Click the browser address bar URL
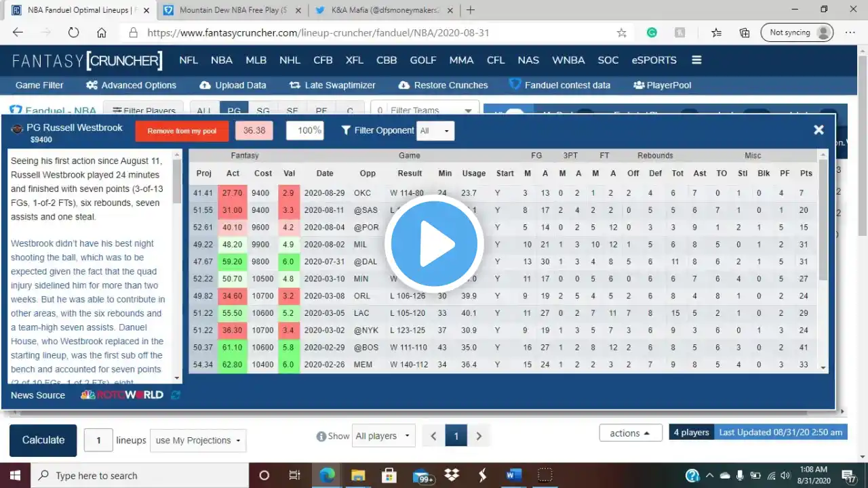The height and width of the screenshot is (488, 868). 318,33
